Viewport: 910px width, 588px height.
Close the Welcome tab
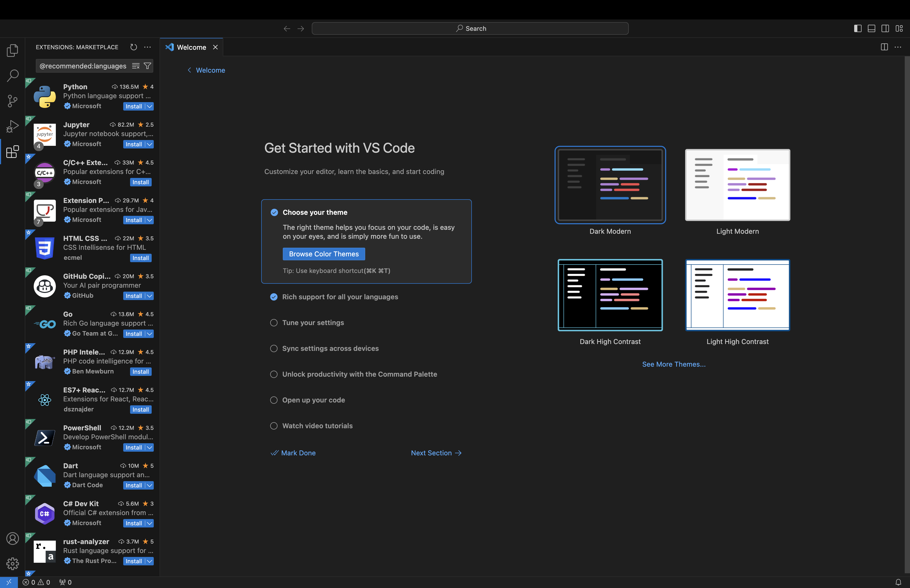coord(215,47)
